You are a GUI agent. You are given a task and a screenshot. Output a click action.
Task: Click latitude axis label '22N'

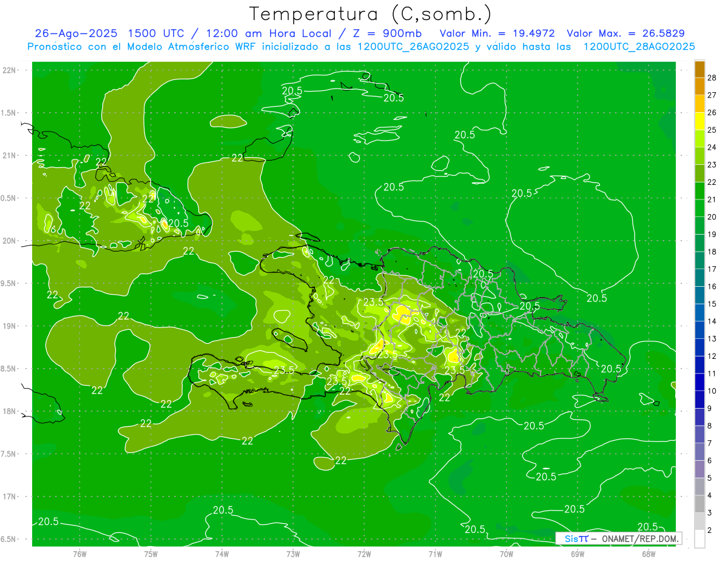(x=10, y=70)
